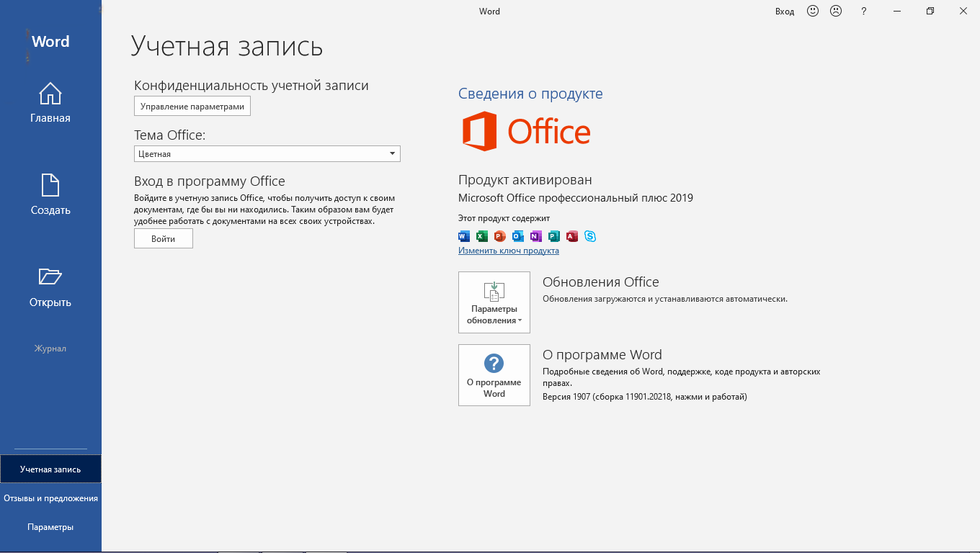The width and height of the screenshot is (980, 553).
Task: Click the Конфиденциальность учетной записи heading
Action: tap(251, 86)
